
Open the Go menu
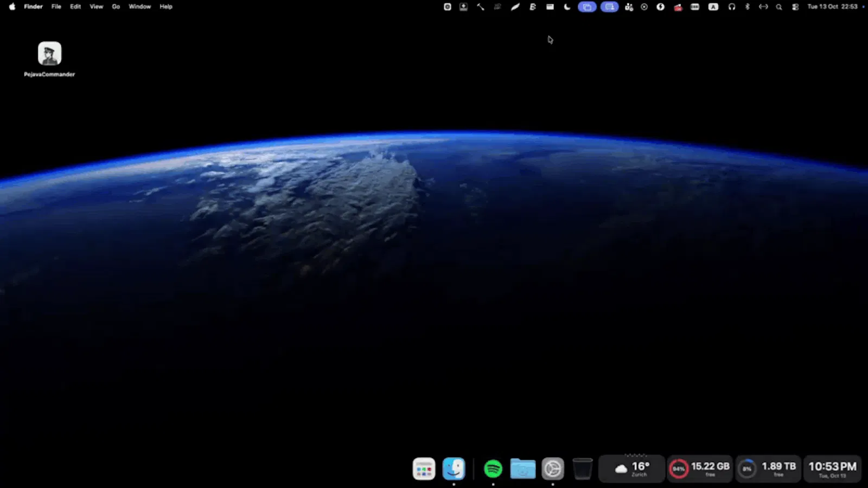(x=116, y=7)
